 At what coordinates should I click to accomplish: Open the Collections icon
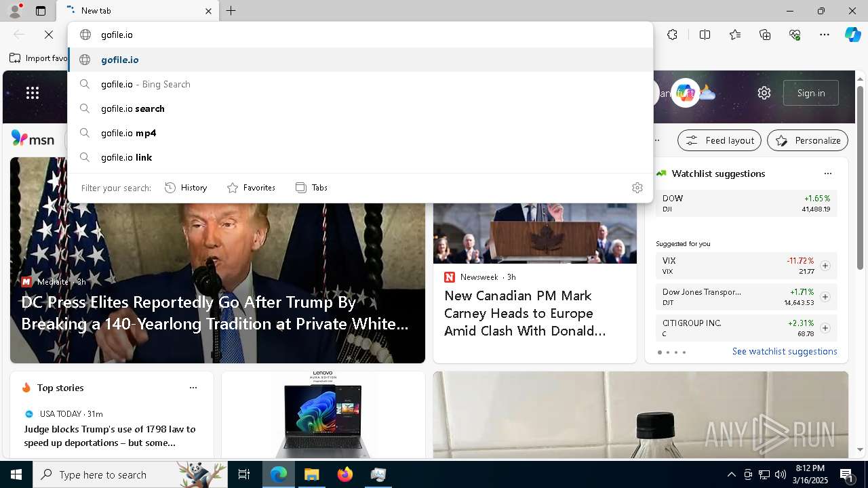click(765, 35)
